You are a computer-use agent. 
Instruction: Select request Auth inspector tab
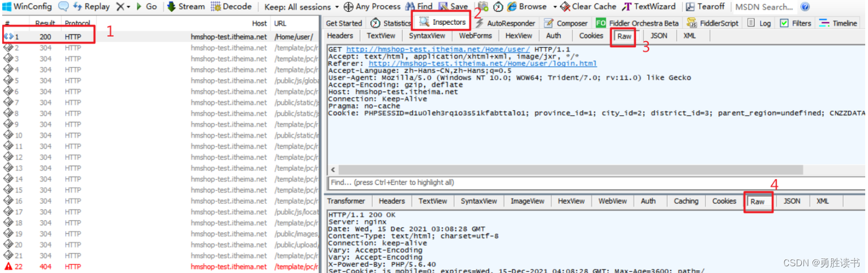[553, 35]
